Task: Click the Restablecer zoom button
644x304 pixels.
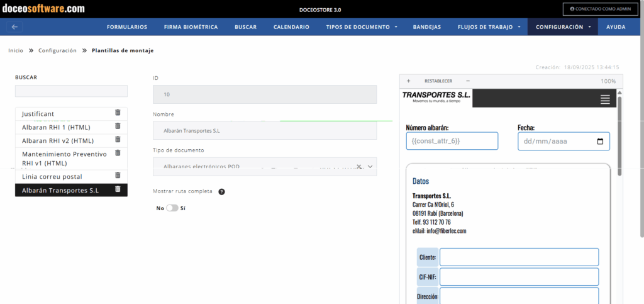Action: click(x=438, y=81)
